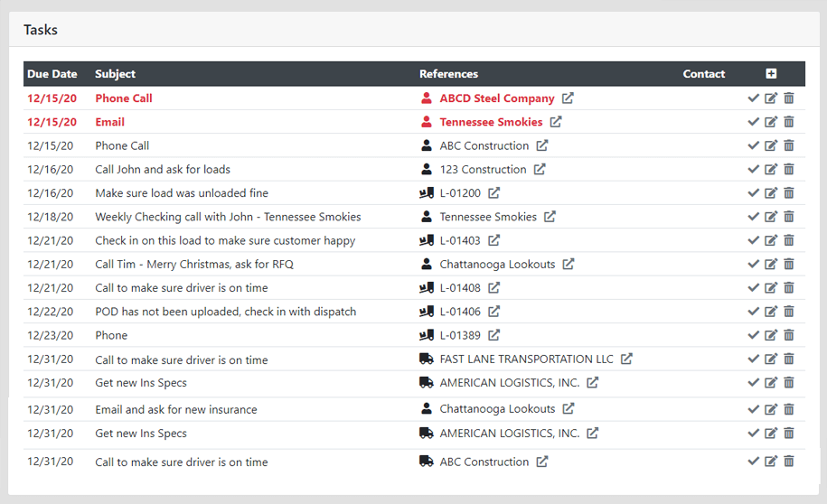
Task: Open FAST LANE TRANSPORTATION LLC reference
Action: 526,359
